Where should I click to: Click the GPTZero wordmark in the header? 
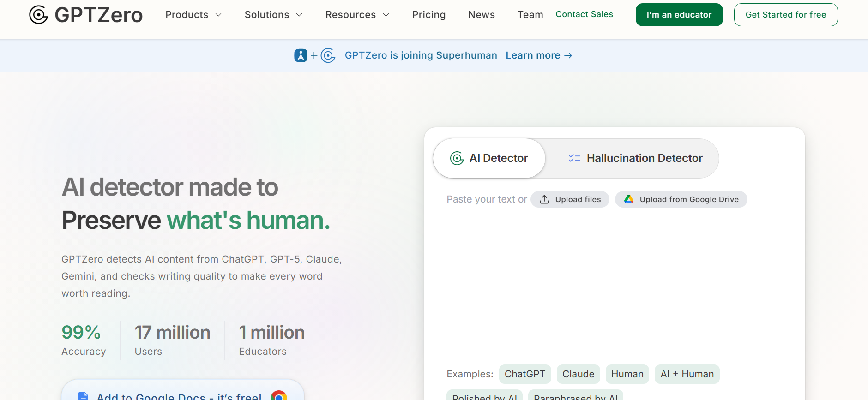pos(99,15)
